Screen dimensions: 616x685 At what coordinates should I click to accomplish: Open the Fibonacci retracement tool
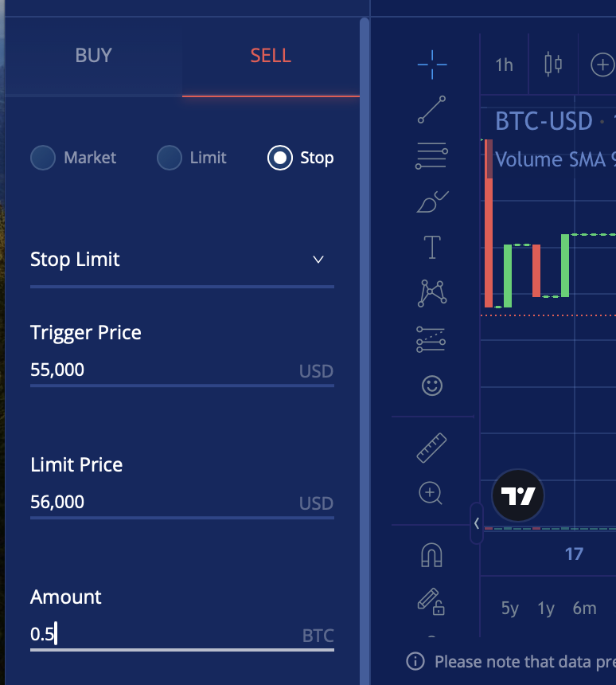[431, 155]
